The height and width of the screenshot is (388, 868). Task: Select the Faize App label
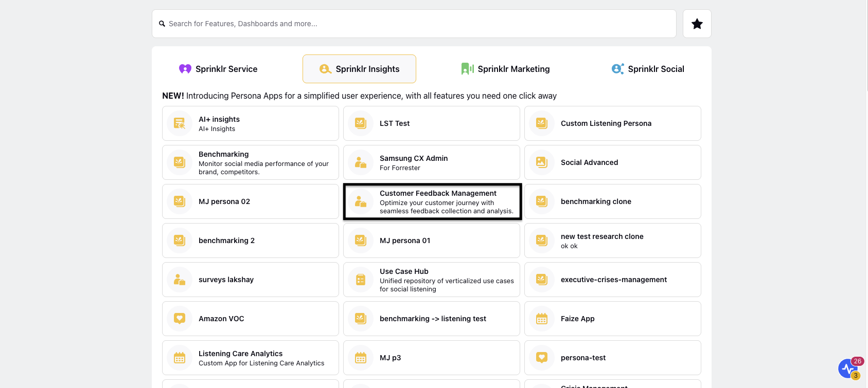click(578, 319)
